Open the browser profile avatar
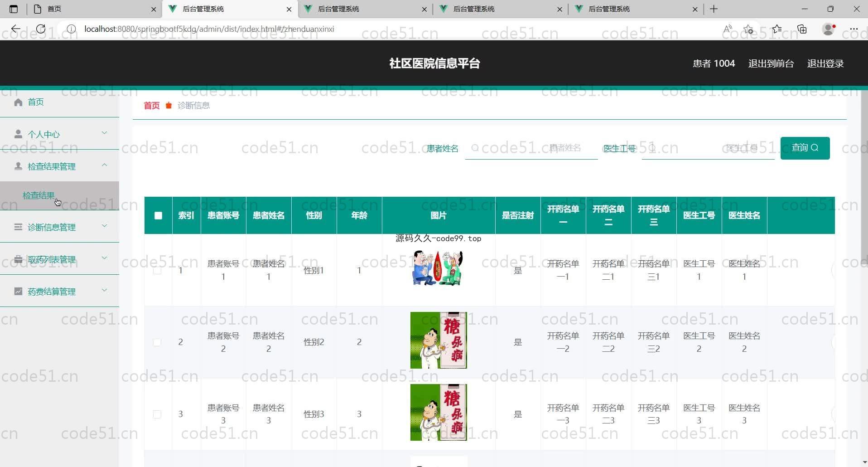Screen dimensions: 868x467 pyautogui.click(x=829, y=29)
